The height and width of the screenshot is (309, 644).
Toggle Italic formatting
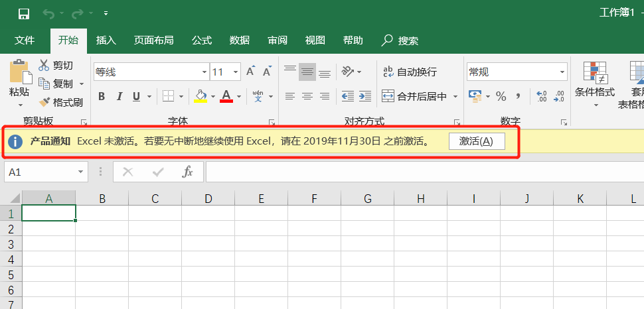(x=119, y=96)
